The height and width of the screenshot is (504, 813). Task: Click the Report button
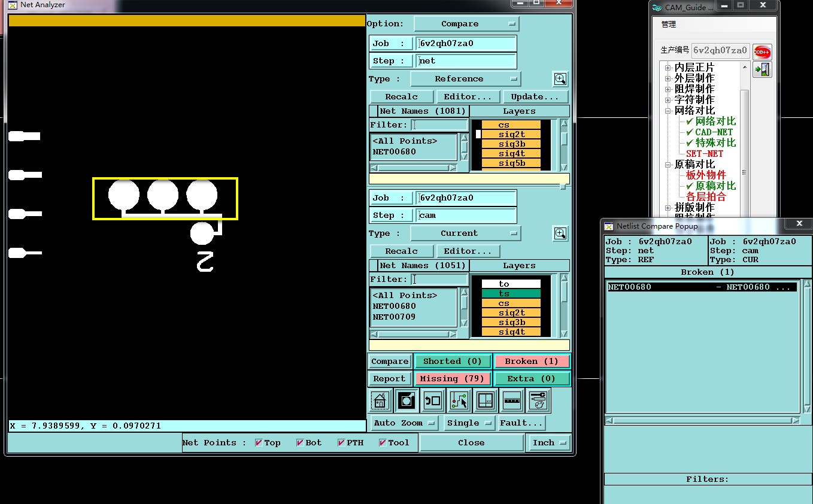click(x=390, y=378)
